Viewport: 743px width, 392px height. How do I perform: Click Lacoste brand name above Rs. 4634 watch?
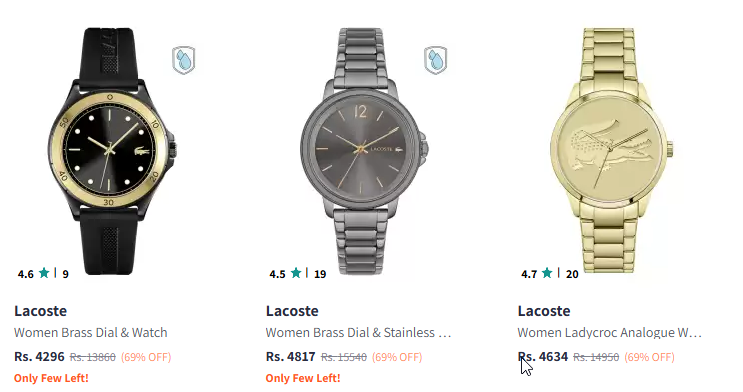(x=544, y=311)
